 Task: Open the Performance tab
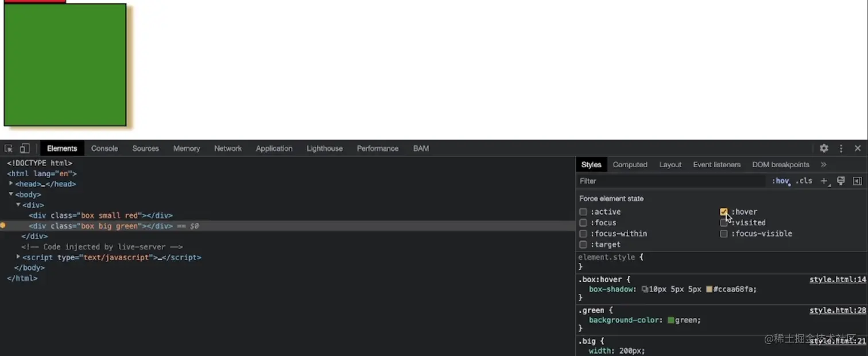click(377, 148)
